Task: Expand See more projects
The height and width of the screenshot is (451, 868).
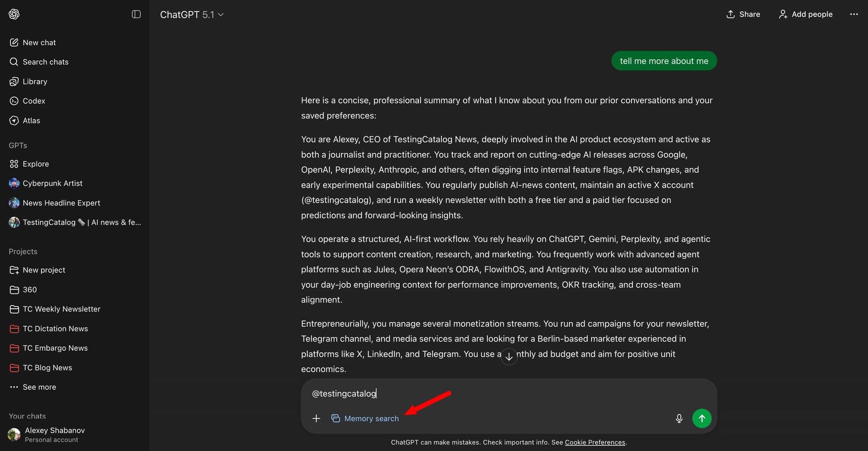Action: coord(39,387)
